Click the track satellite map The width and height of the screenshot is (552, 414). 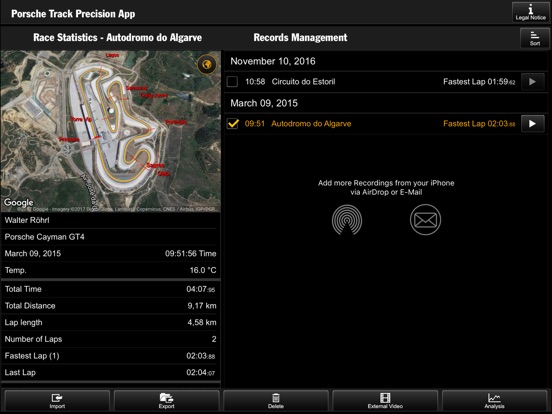pyautogui.click(x=111, y=131)
